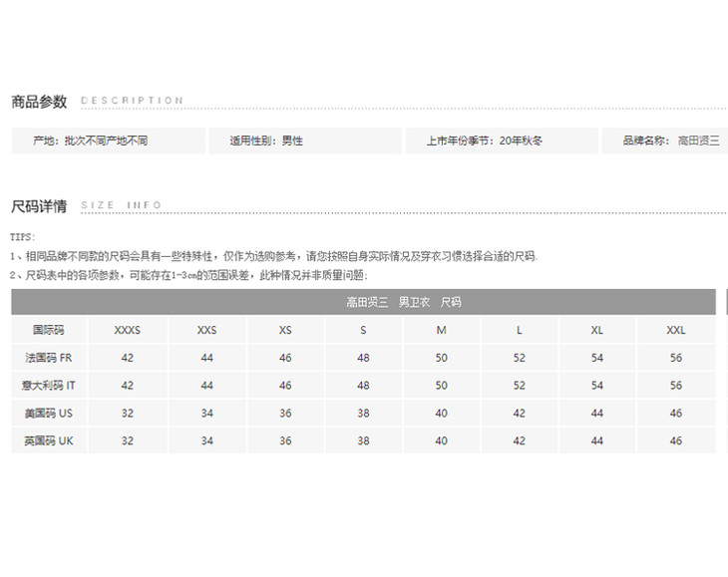Click US value 32 under XXXS

(x=128, y=413)
